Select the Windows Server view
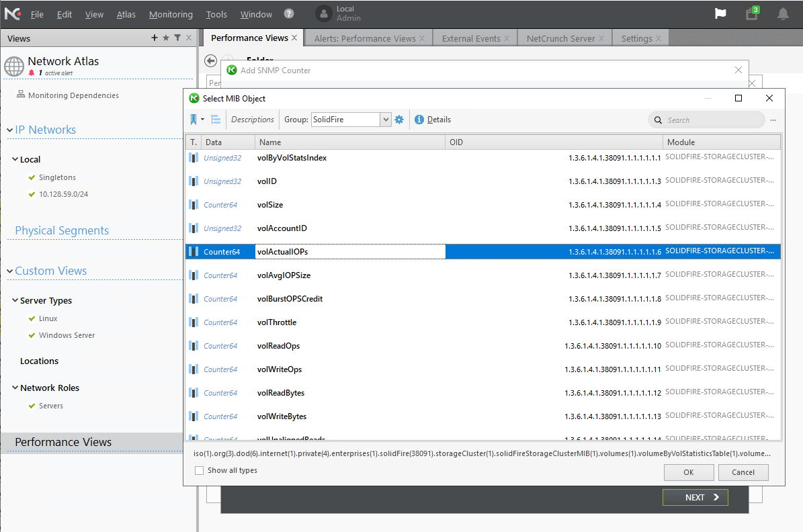Screen dimensions: 803x532 point(67,335)
